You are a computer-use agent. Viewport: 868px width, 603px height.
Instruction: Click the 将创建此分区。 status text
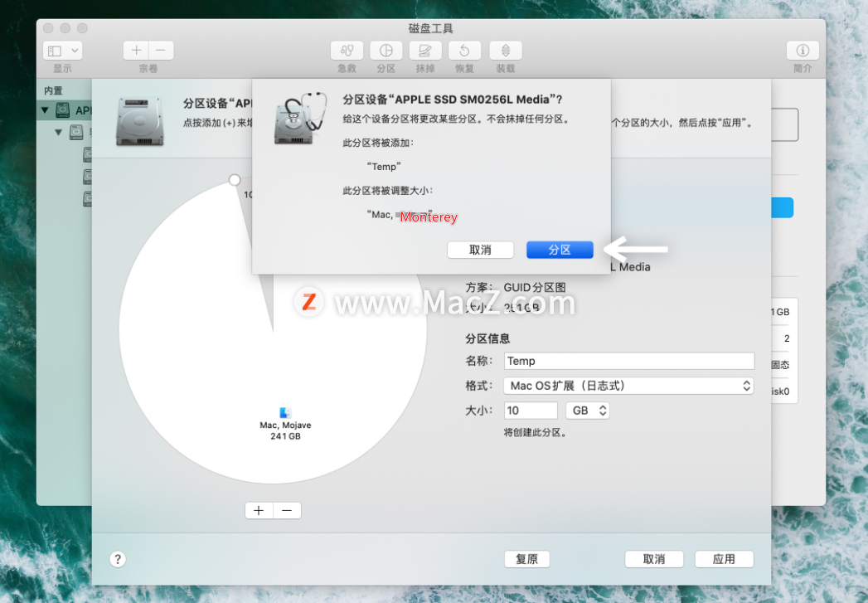[536, 432]
